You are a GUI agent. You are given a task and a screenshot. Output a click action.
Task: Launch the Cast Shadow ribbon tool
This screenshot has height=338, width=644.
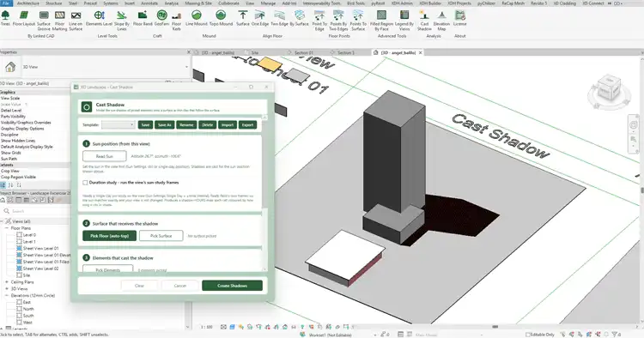tap(424, 21)
